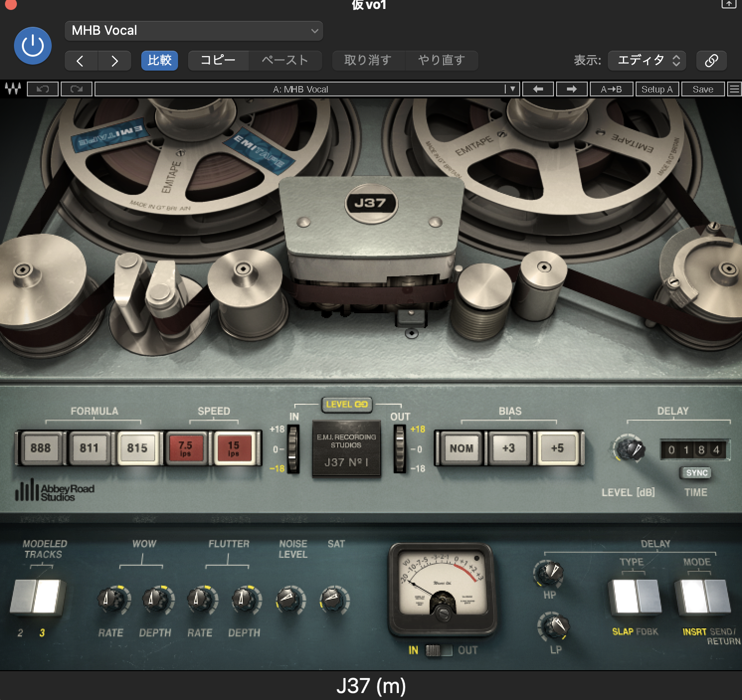This screenshot has height=700, width=742.
Task: Go to next preset with right chevron
Action: tap(114, 61)
